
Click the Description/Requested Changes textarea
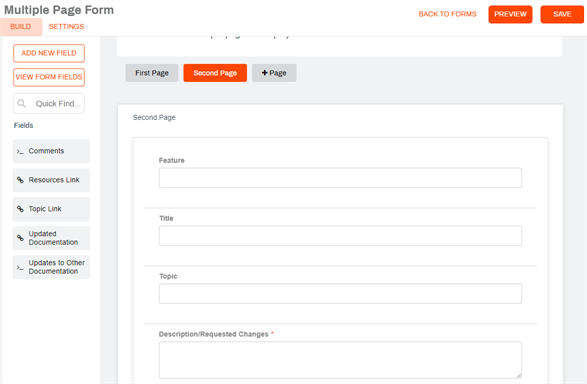point(340,360)
